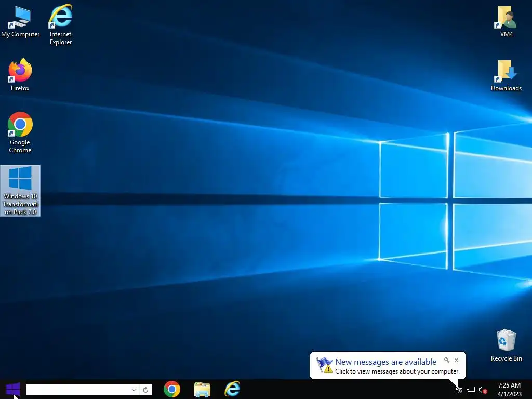Select the Firefox desktop shortcut
532x399 pixels.
click(20, 75)
